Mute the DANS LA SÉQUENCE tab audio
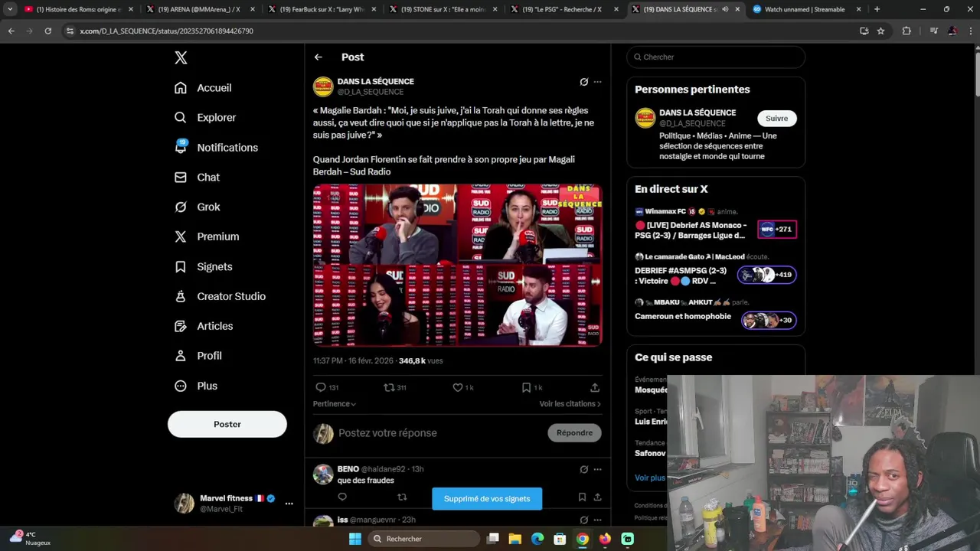 point(725,9)
